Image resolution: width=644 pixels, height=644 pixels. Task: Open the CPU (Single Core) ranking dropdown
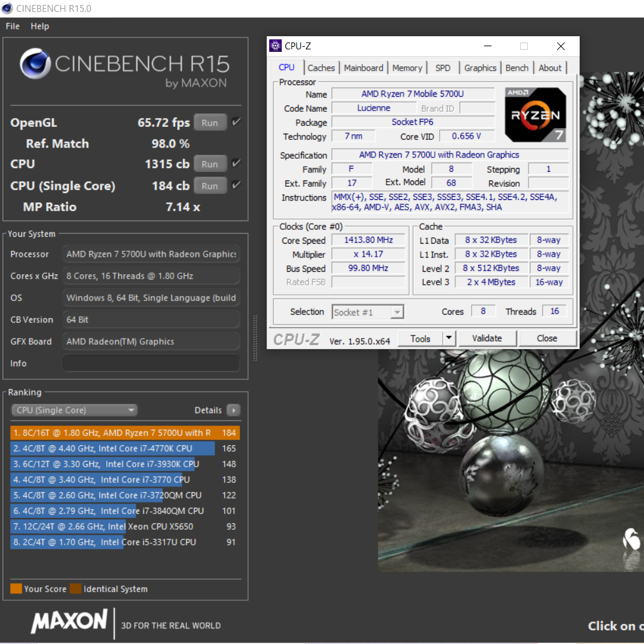74,410
